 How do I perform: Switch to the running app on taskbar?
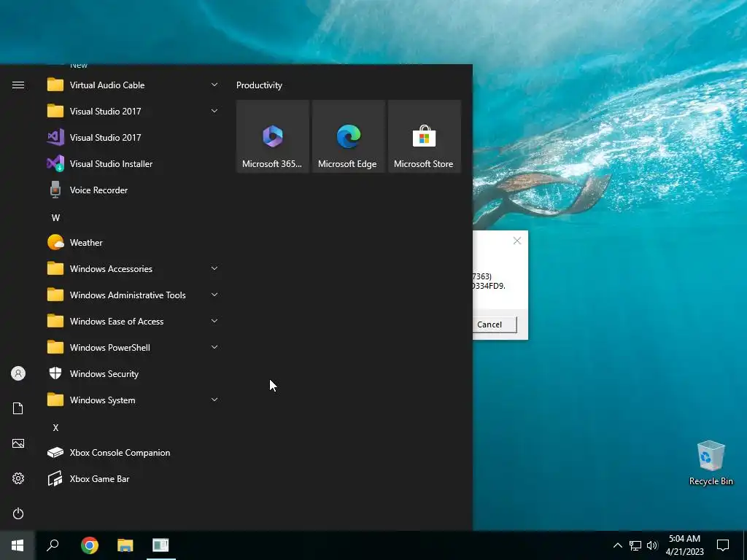[x=160, y=545]
